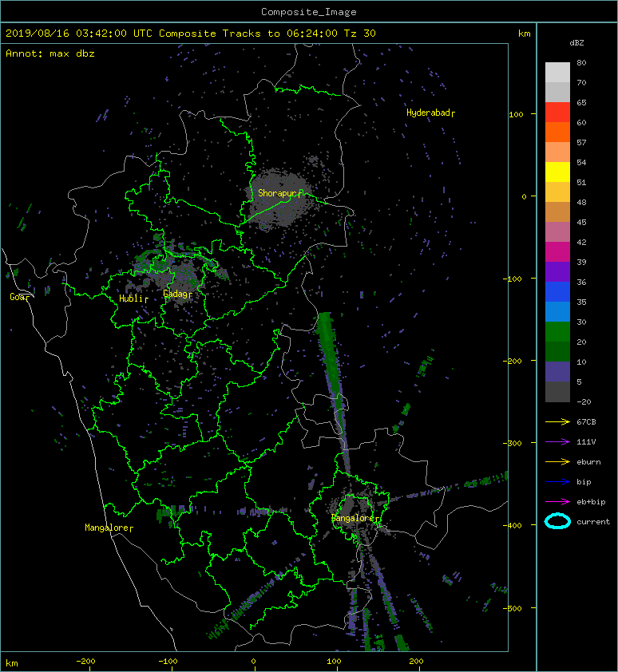Screen dimensions: 618x672
Task: Click the light orange 57 dBZ swatch
Action: (x=557, y=152)
